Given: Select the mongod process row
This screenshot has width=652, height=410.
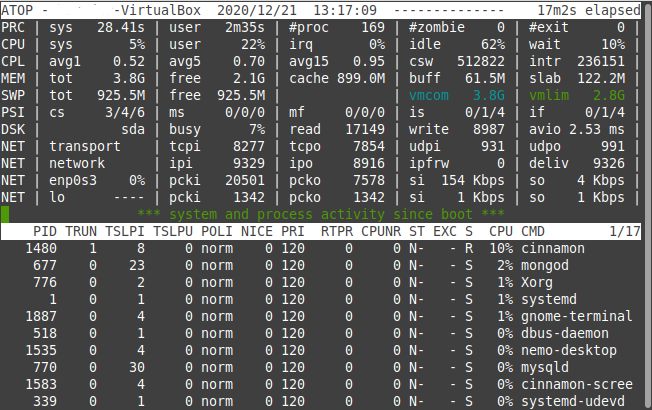Looking at the screenshot, I should pyautogui.click(x=320, y=265).
